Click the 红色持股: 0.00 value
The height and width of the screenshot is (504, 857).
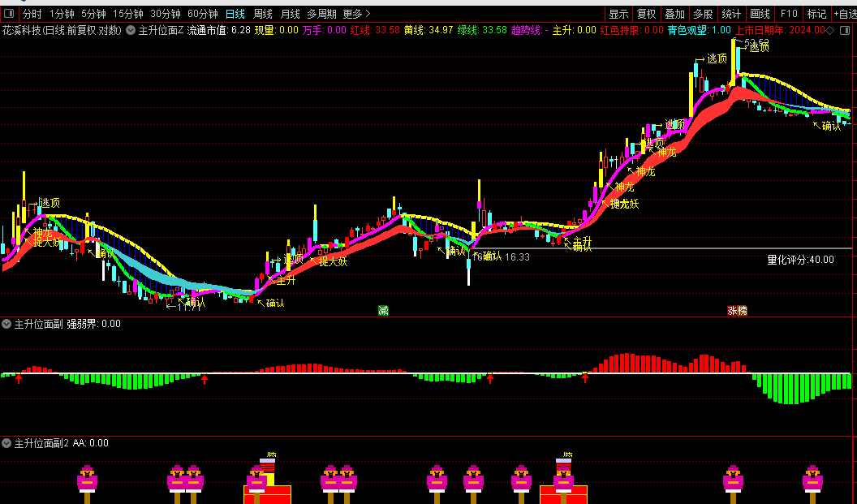[632, 31]
